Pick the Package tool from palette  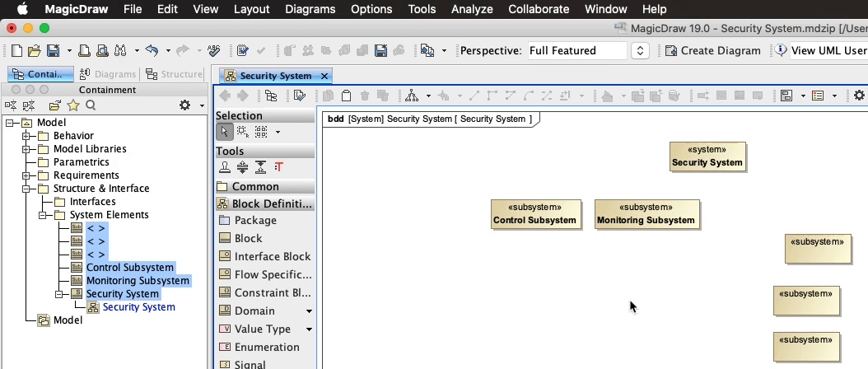[255, 220]
